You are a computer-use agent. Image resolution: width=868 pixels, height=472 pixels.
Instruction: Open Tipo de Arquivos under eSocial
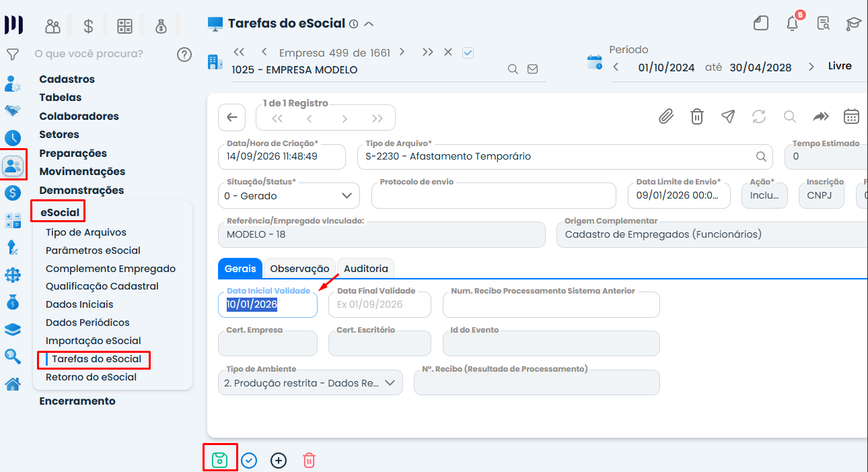(86, 232)
